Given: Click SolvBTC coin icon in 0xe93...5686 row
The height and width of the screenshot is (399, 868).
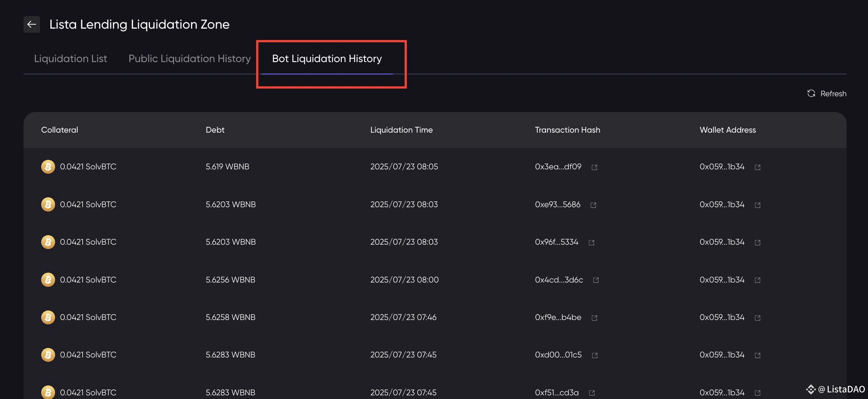Looking at the screenshot, I should tap(48, 204).
